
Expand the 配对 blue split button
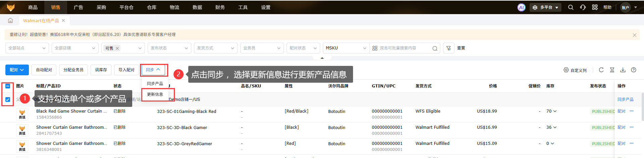[x=17, y=70]
